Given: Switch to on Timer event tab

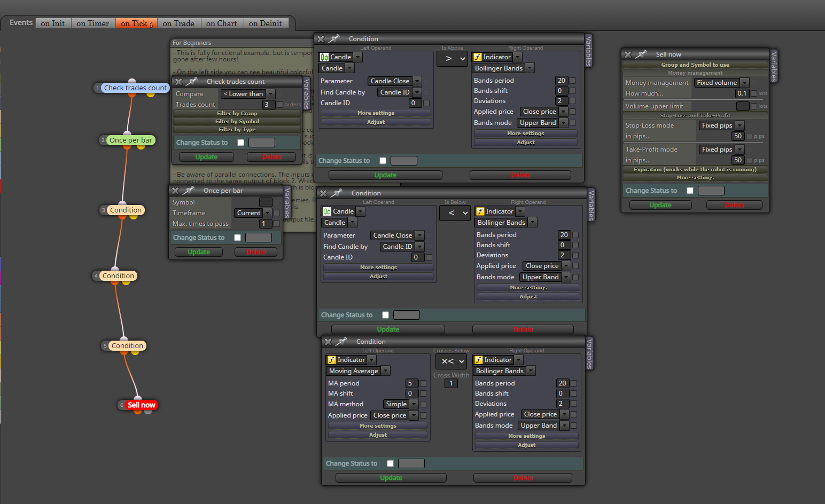Looking at the screenshot, I should 92,23.
